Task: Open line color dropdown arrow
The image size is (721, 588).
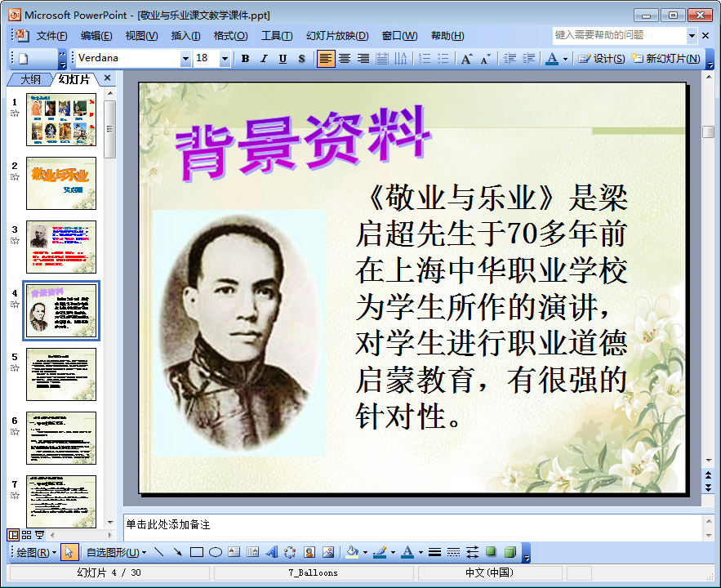Action: (x=393, y=552)
